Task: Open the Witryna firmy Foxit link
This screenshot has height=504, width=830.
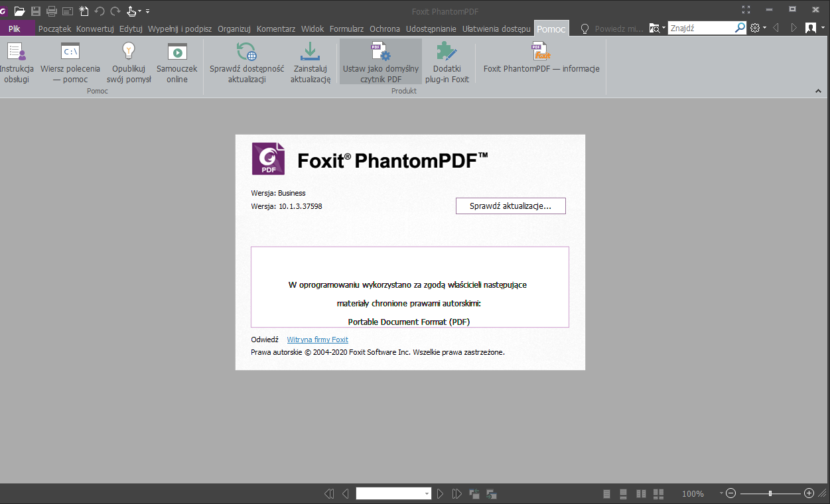Action: (317, 340)
